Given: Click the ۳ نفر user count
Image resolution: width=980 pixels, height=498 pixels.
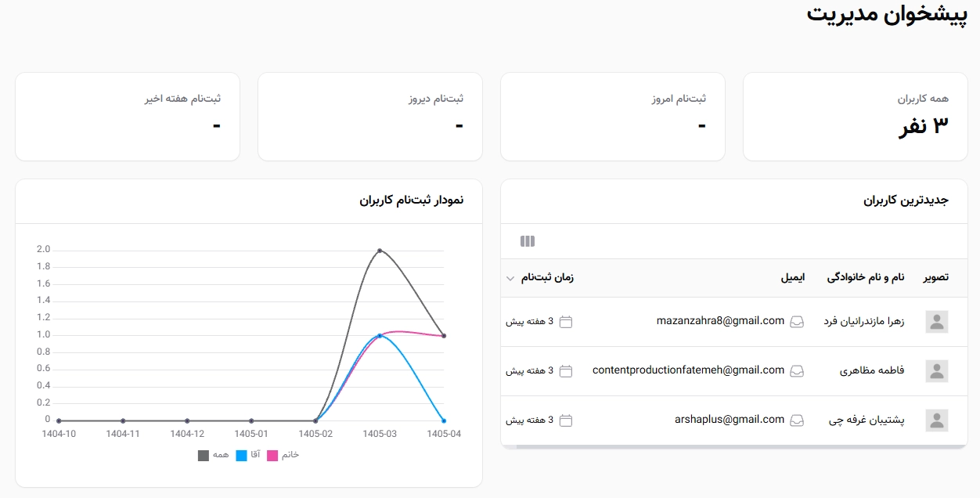Looking at the screenshot, I should (x=924, y=126).
